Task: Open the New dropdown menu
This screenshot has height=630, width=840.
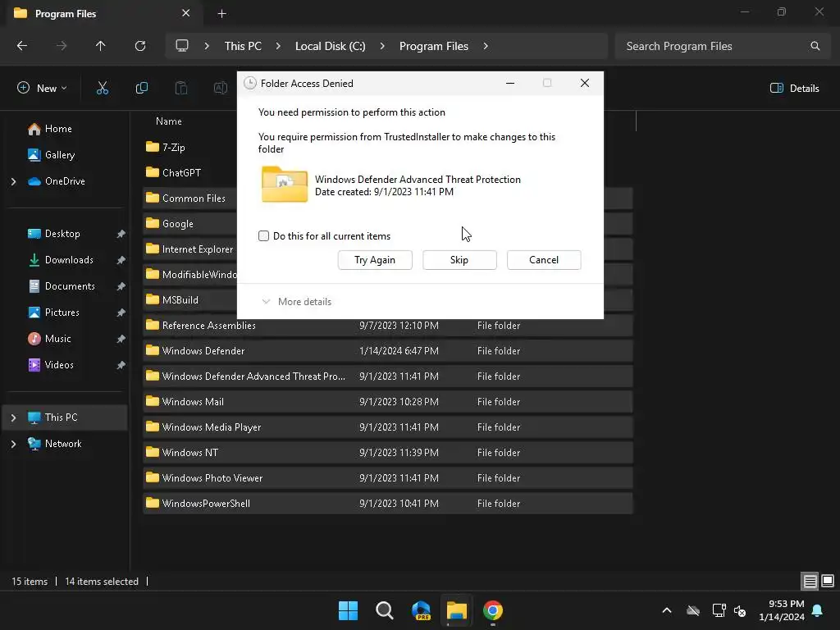Action: click(x=43, y=88)
